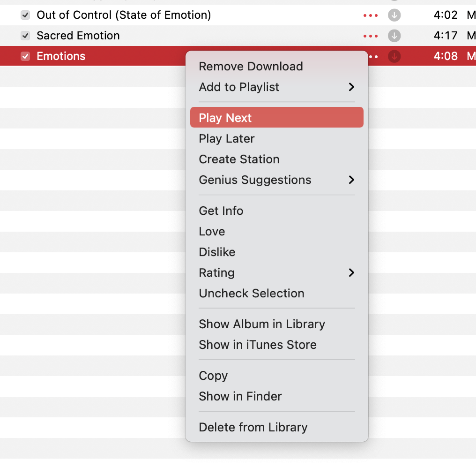Image resolution: width=476 pixels, height=468 pixels.
Task: Choose Create Station option
Action: coord(277,159)
